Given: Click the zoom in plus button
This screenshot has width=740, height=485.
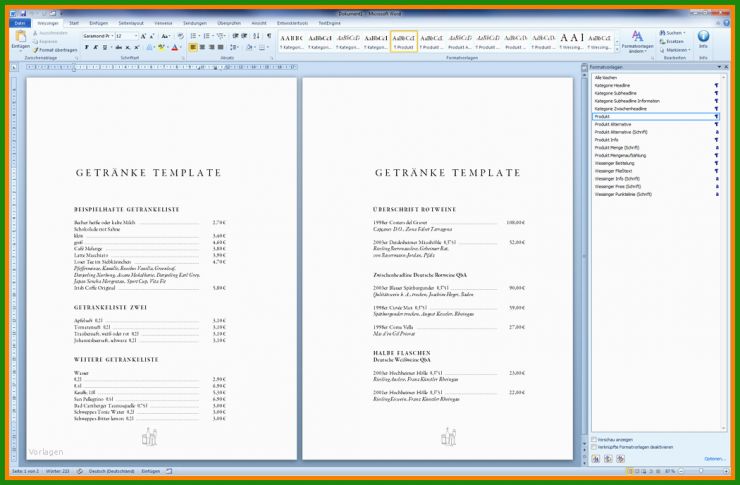Looking at the screenshot, I should pyautogui.click(x=725, y=471).
